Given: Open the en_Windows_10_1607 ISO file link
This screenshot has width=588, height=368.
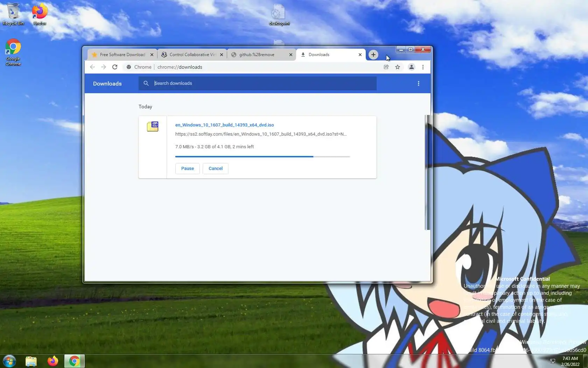Looking at the screenshot, I should (225, 125).
